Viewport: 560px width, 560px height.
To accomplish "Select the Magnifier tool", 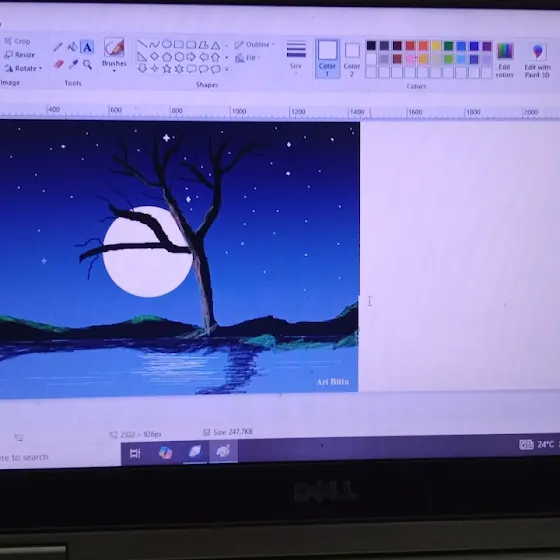I will [87, 65].
